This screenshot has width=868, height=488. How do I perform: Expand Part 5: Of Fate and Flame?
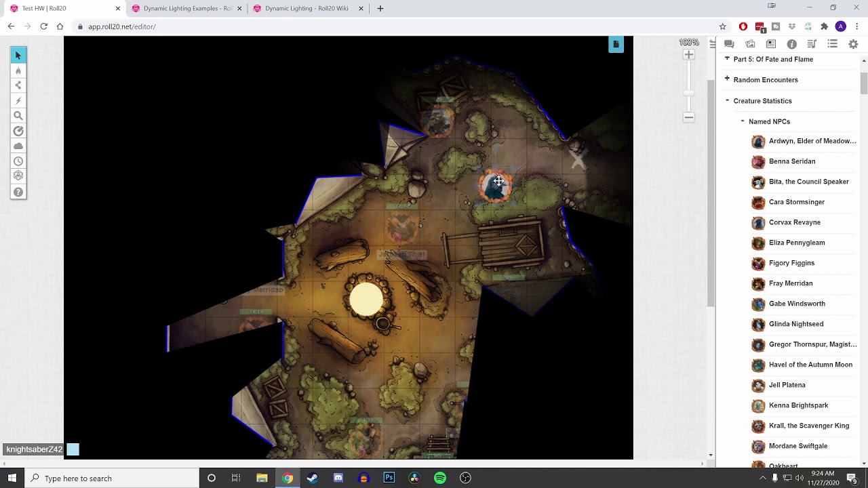pyautogui.click(x=727, y=59)
